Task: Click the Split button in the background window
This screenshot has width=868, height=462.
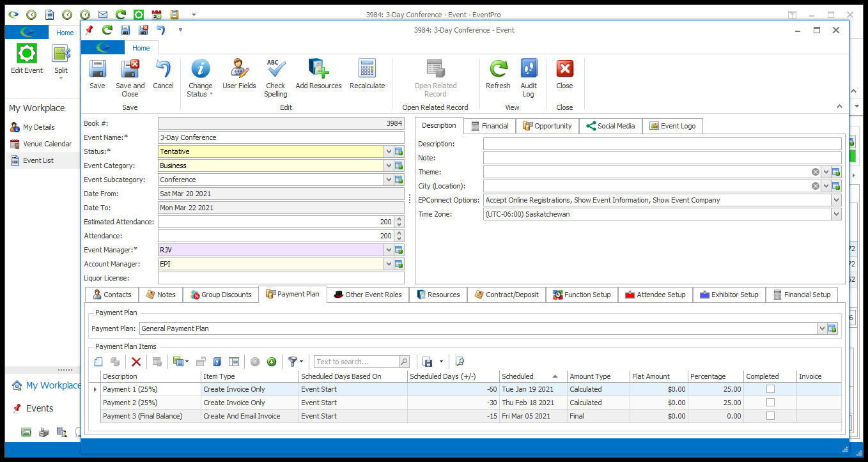Action: pos(61,62)
